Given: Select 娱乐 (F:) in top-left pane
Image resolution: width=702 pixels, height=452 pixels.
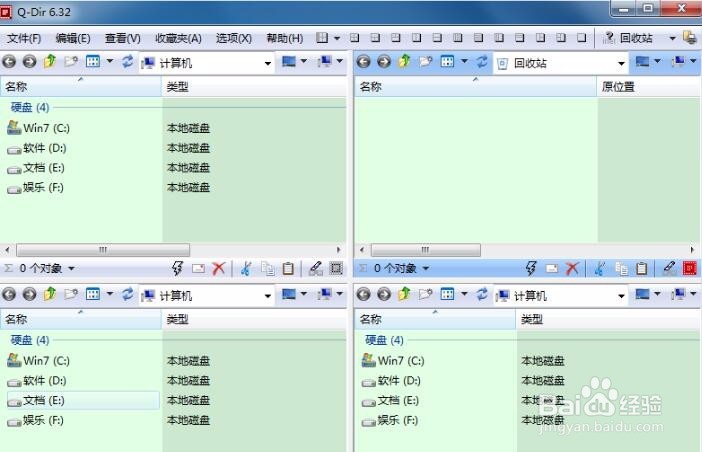Looking at the screenshot, I should point(36,188).
